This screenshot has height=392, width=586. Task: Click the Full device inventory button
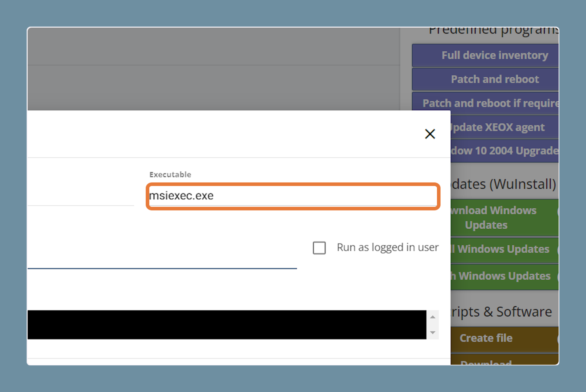pos(485,55)
